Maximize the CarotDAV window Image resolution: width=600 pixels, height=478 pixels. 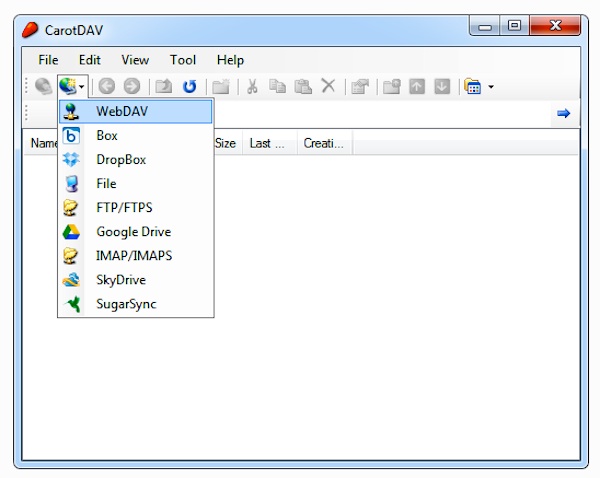[514, 26]
